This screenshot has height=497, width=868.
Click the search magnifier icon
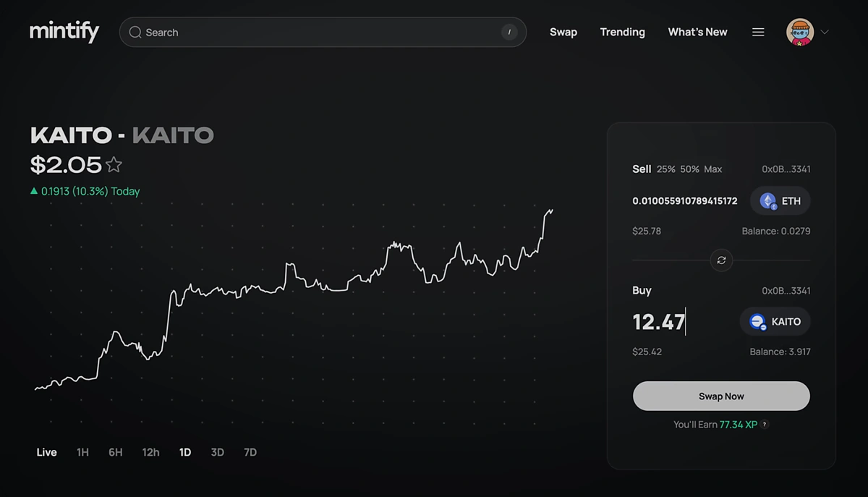135,32
